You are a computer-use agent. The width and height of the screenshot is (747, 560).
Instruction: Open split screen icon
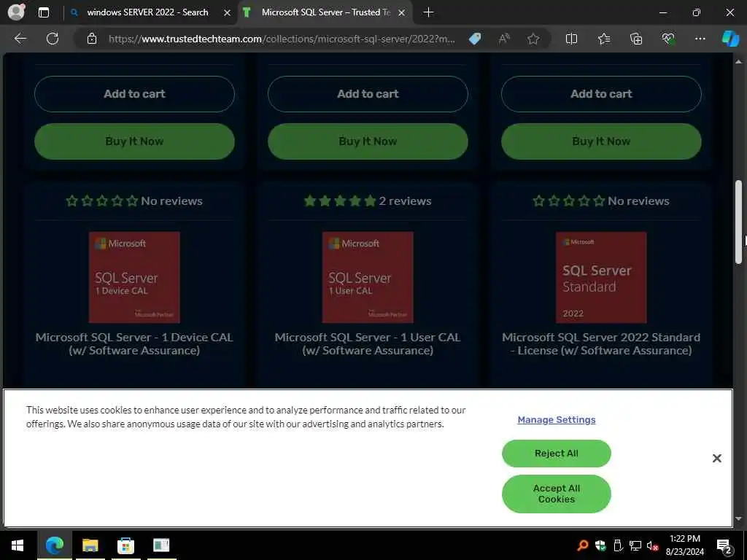(571, 39)
